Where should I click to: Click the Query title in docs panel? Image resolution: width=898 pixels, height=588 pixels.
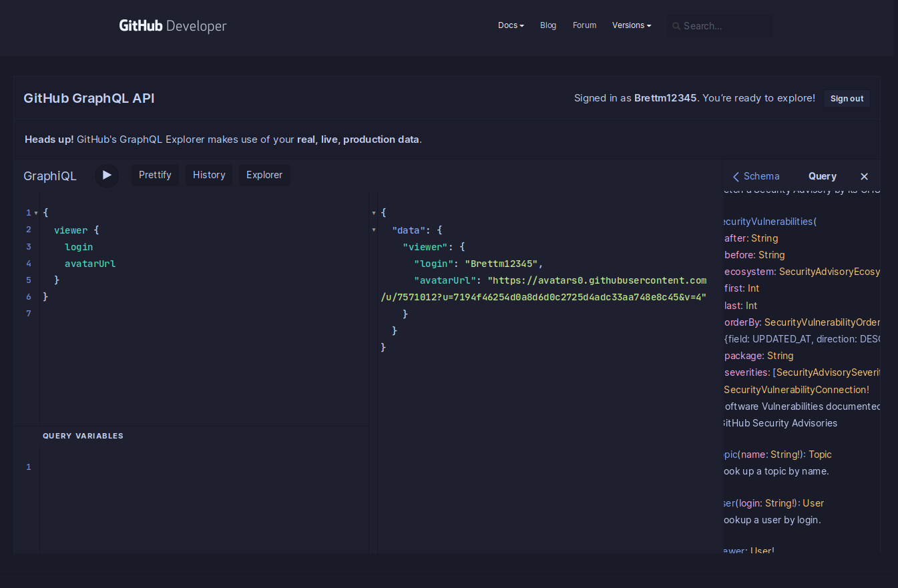point(822,176)
